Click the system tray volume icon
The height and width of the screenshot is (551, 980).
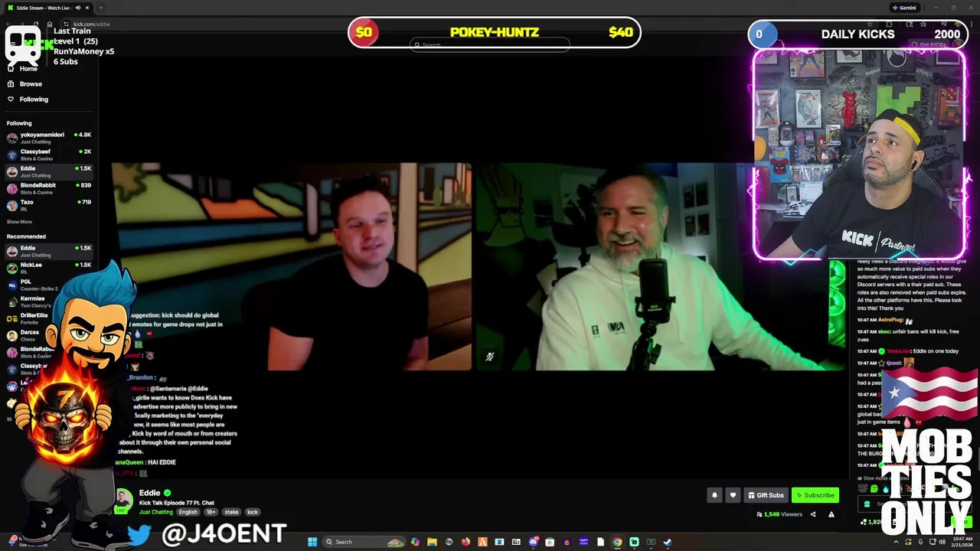point(942,542)
